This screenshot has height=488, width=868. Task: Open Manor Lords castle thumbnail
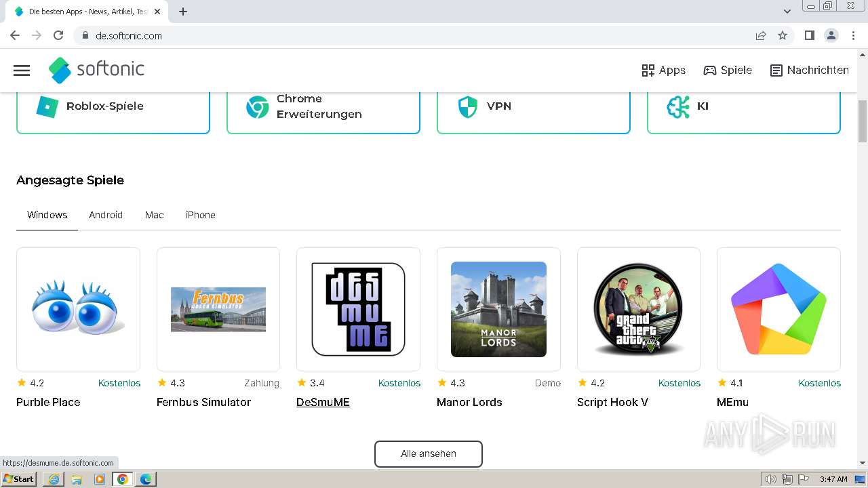click(498, 309)
